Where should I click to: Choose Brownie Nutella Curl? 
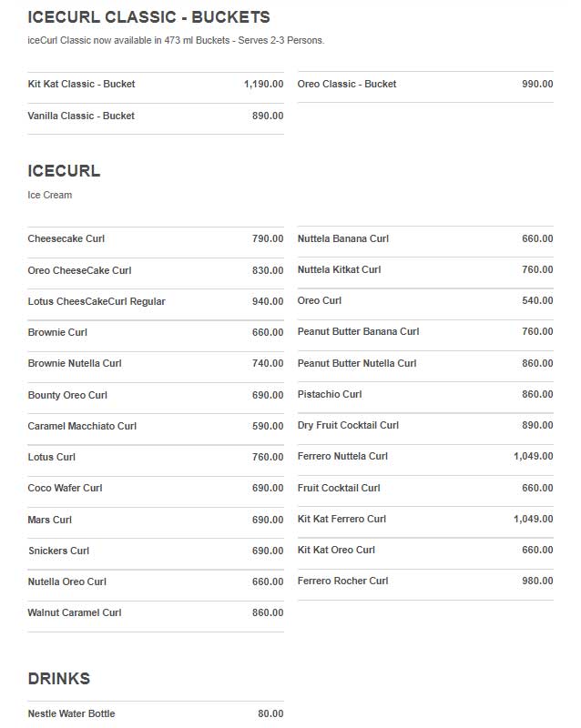point(156,363)
